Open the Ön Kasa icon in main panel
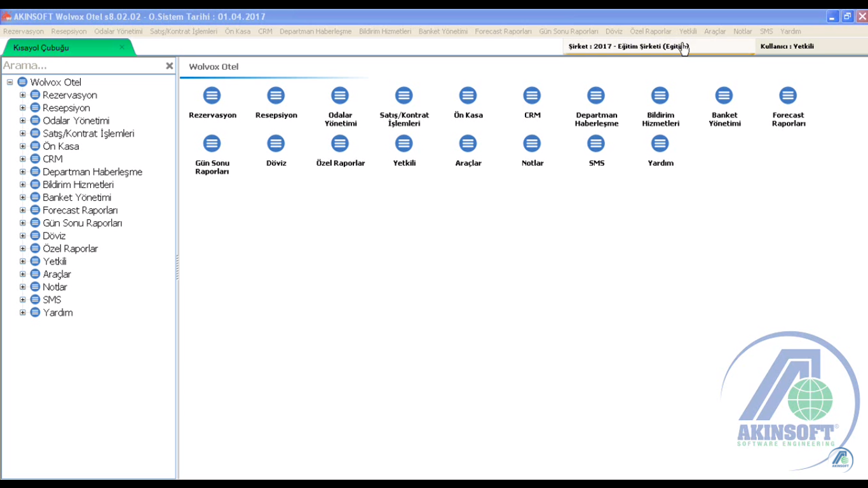This screenshot has height=488, width=868. click(468, 96)
